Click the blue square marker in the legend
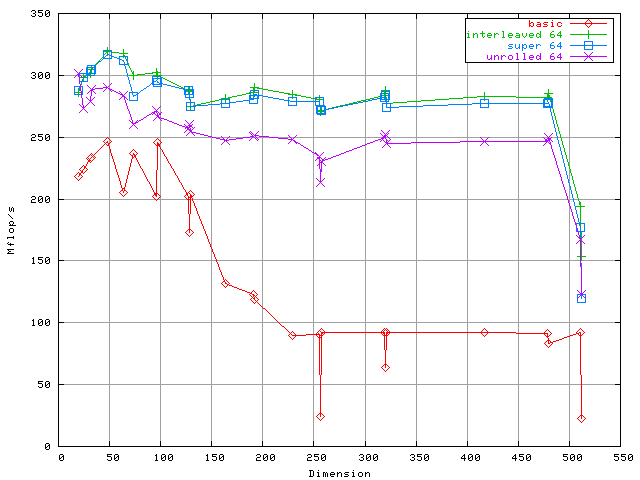 (590, 46)
